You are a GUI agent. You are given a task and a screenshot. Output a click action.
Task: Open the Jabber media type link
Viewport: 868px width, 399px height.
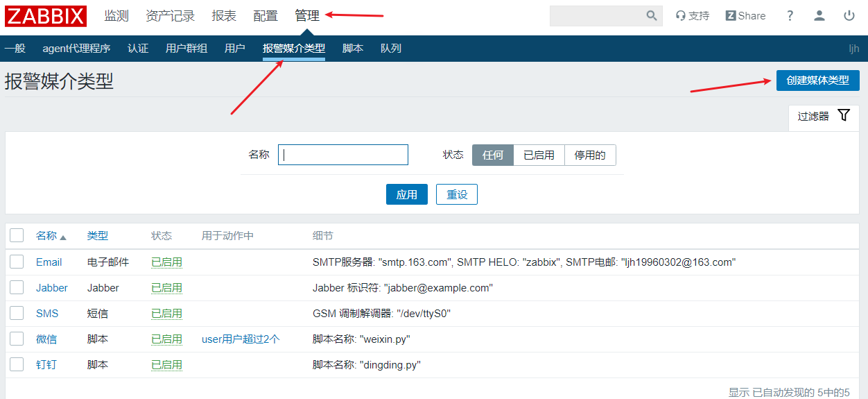tap(52, 287)
